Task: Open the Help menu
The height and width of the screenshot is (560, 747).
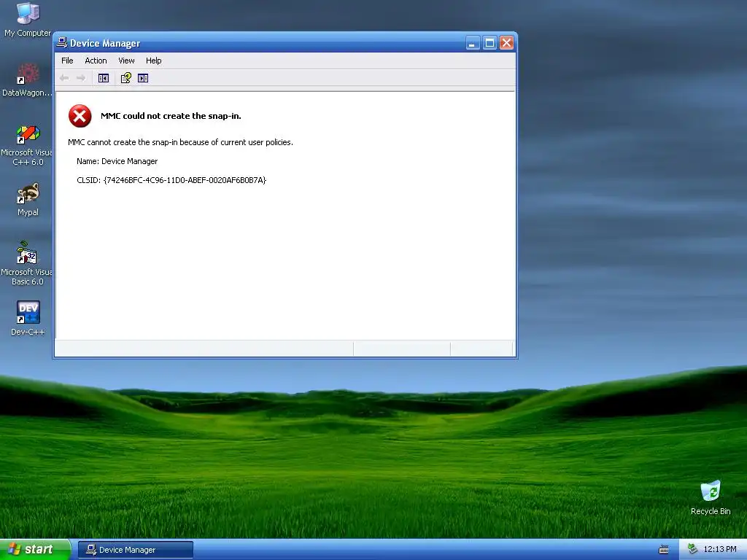Action: coord(153,61)
